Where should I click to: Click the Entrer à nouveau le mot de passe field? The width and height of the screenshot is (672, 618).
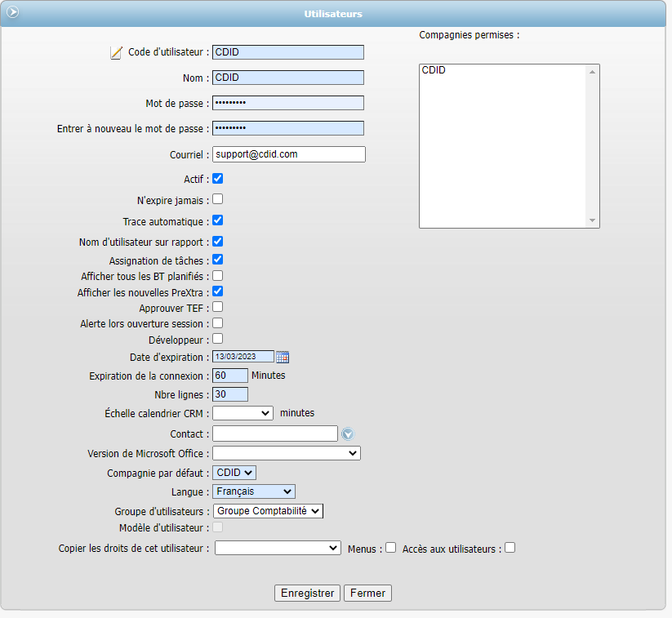click(288, 128)
